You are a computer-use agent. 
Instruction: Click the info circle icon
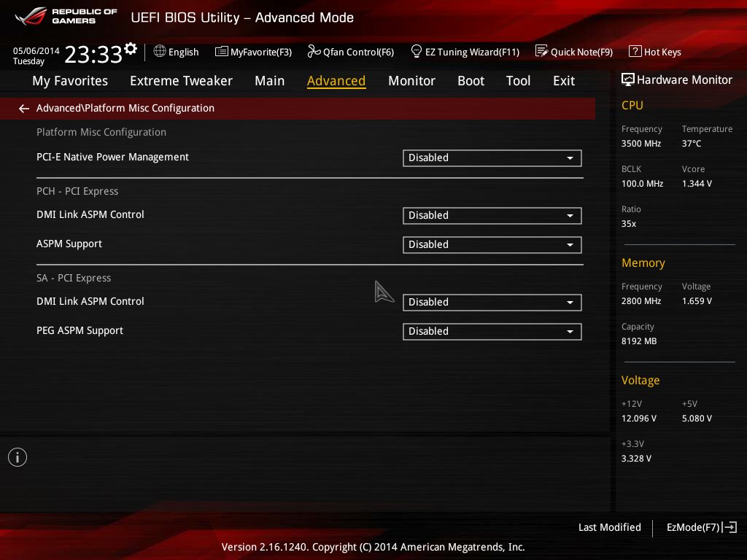click(x=18, y=457)
